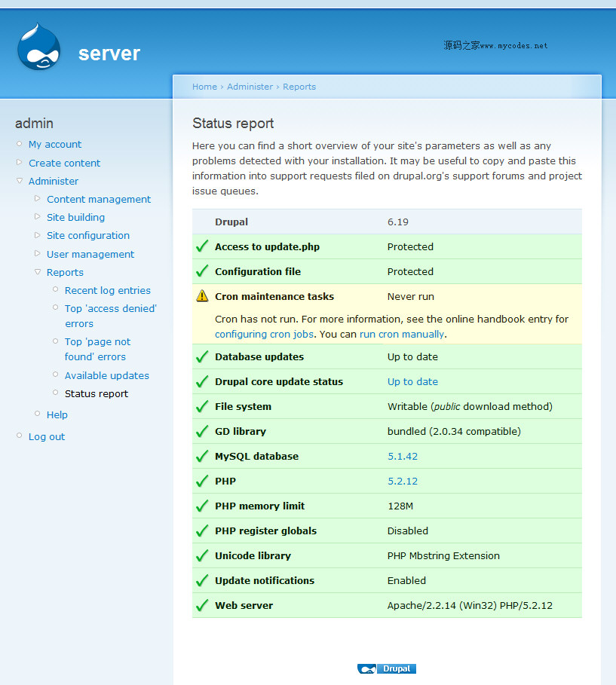
Task: Expand the Create content arrow
Action: point(20,162)
